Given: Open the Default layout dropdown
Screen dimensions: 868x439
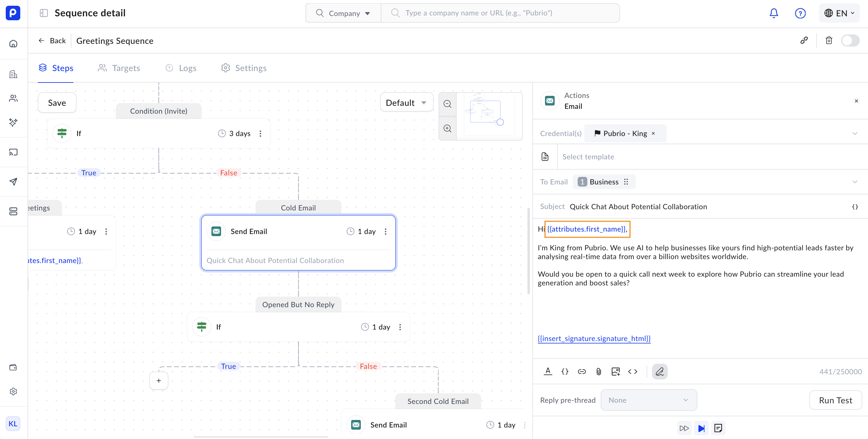Looking at the screenshot, I should click(406, 102).
